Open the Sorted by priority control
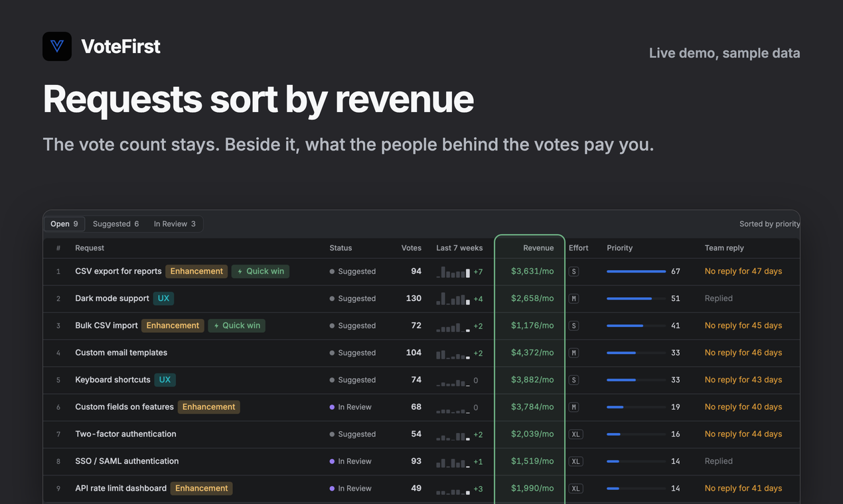Viewport: 843px width, 504px height. [769, 224]
